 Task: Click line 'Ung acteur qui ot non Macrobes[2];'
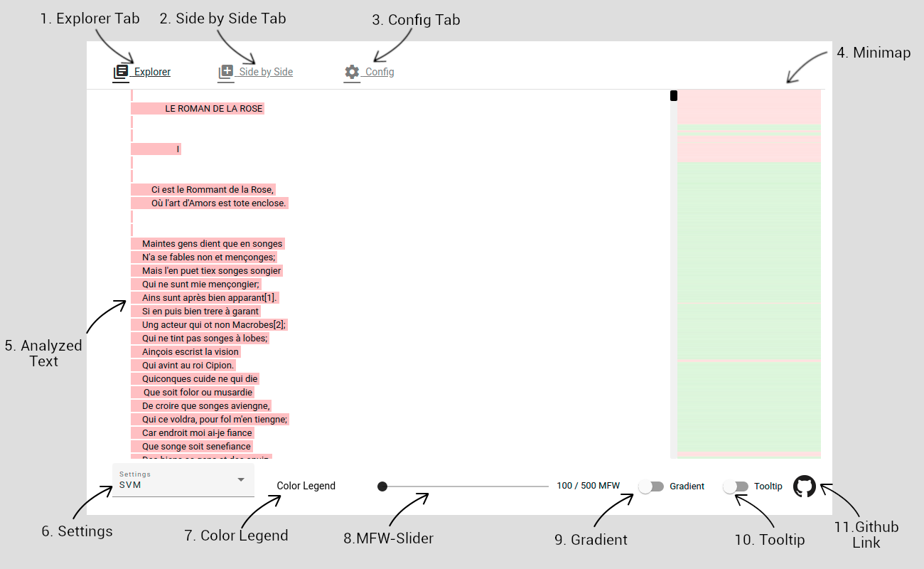[x=214, y=325]
